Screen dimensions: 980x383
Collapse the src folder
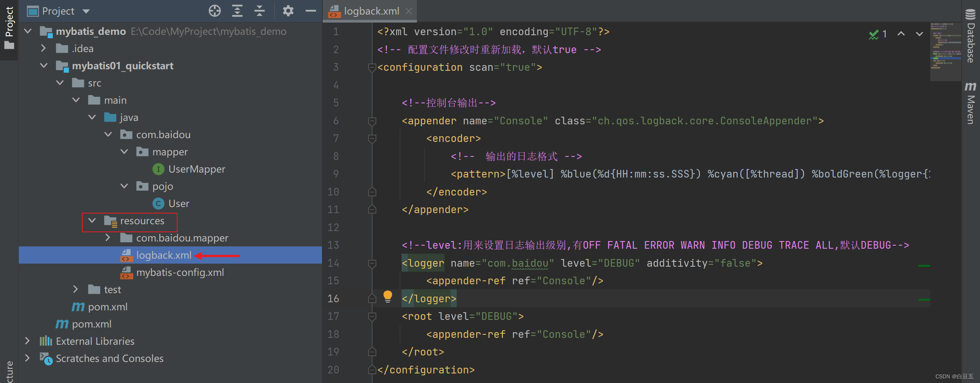(x=60, y=83)
